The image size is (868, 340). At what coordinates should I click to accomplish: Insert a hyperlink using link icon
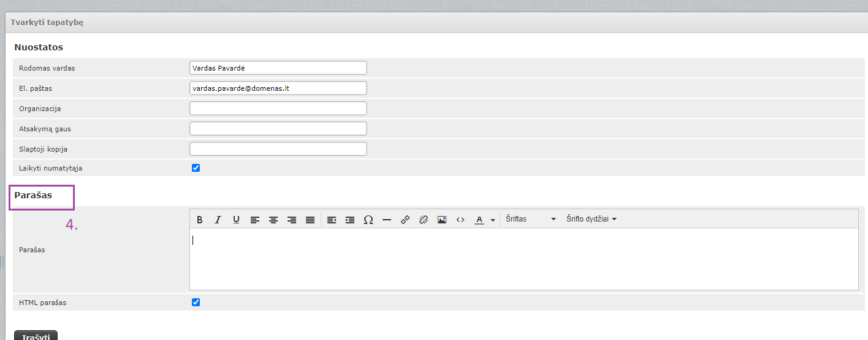[x=405, y=220]
